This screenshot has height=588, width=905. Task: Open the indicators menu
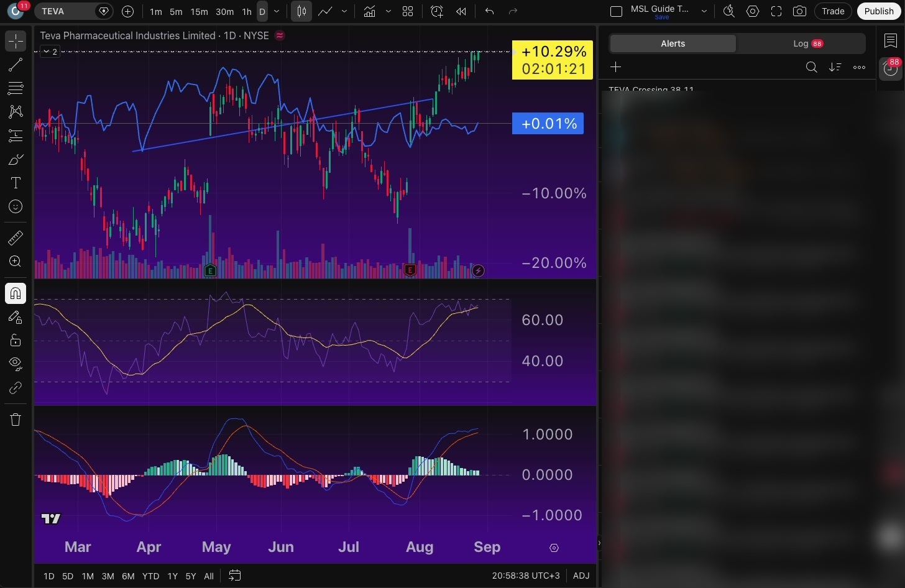[x=369, y=11]
